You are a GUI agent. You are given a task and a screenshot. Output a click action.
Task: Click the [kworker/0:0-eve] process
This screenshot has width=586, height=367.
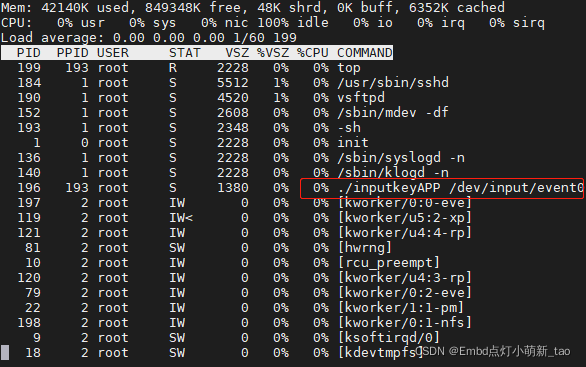pyautogui.click(x=405, y=203)
